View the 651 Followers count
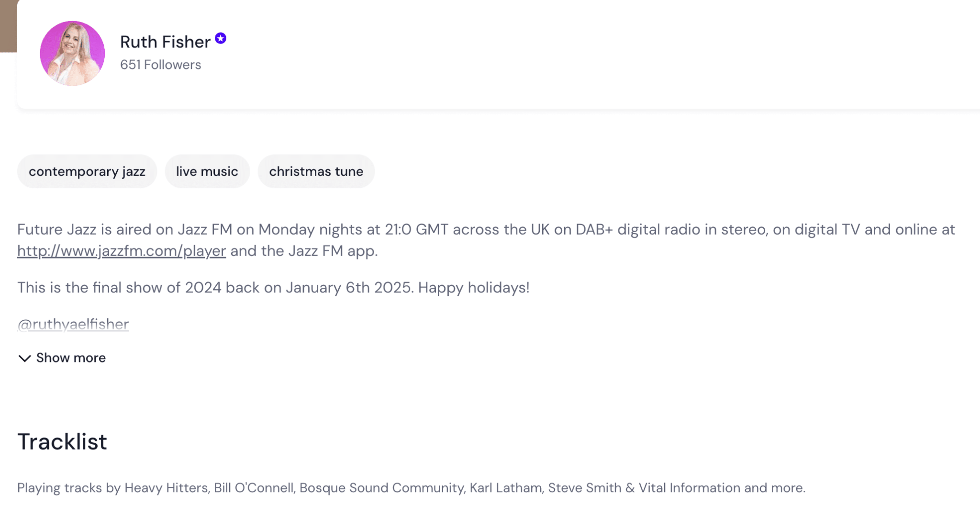This screenshot has width=980, height=518. click(x=160, y=65)
